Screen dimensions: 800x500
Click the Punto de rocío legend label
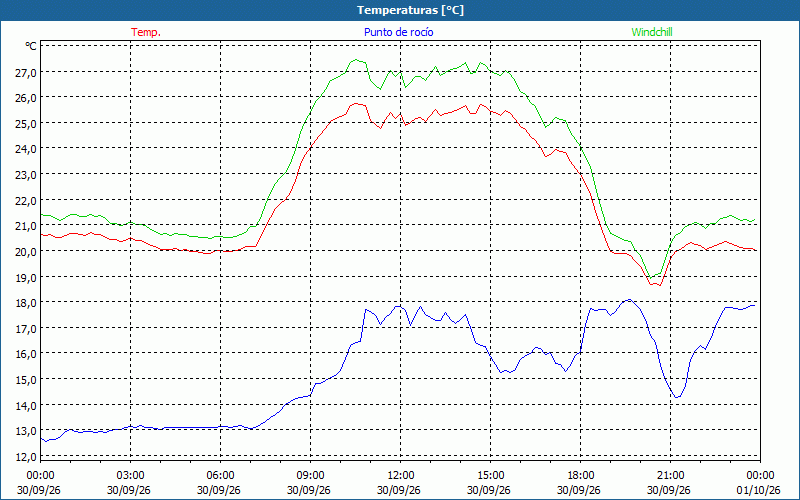[398, 32]
